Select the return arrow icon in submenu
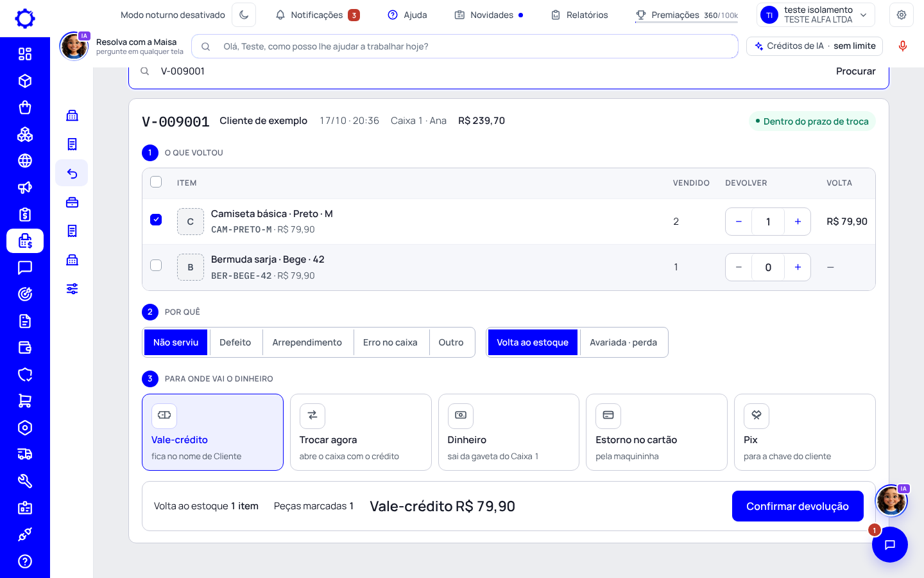 (72, 173)
